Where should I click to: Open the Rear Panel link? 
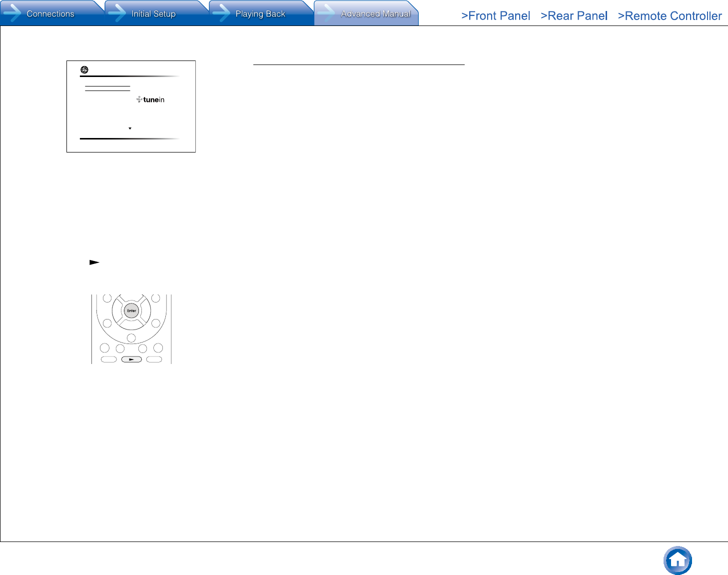[x=574, y=16]
